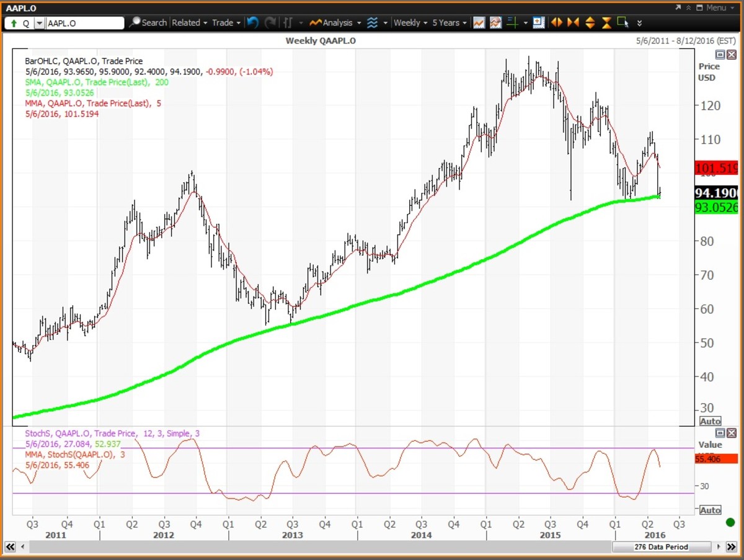
Task: Minimize the stochastic indicator panel
Action: pos(720,433)
